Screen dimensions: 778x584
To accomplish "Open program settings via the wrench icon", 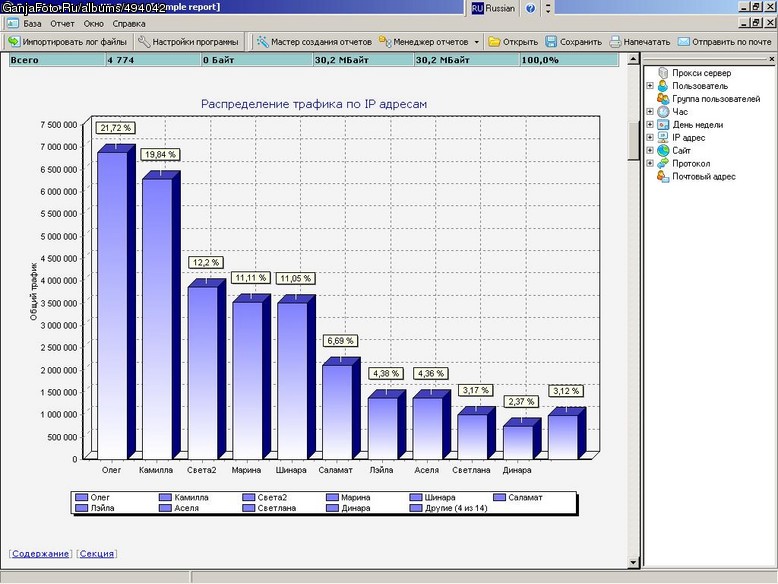I will [144, 42].
